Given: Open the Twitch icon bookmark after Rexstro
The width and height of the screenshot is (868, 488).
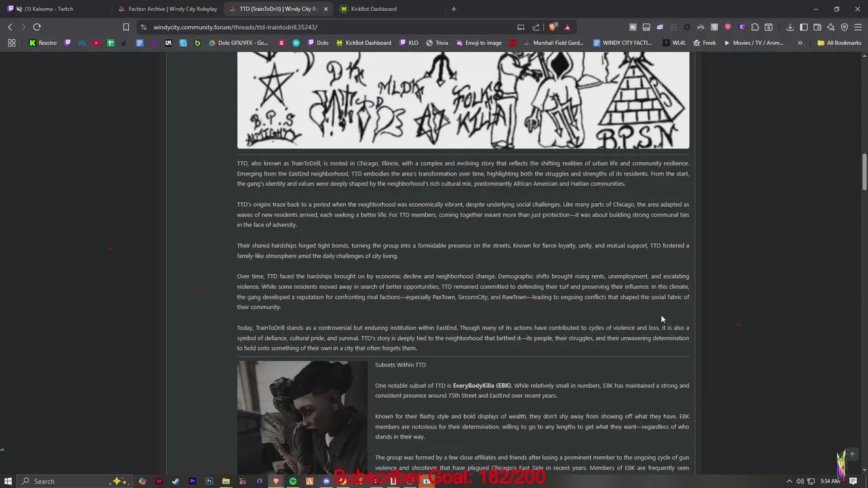Looking at the screenshot, I should 67,43.
